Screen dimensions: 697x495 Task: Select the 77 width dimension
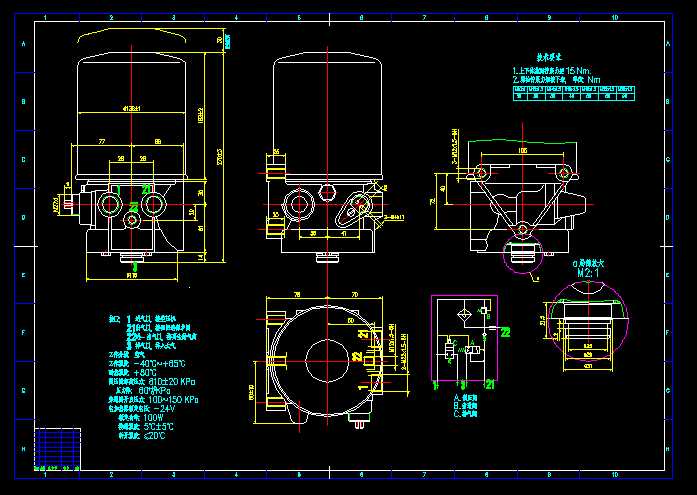102,142
